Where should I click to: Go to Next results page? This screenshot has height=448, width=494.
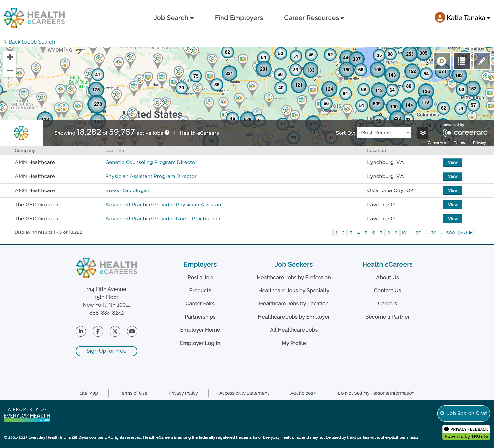pyautogui.click(x=465, y=233)
